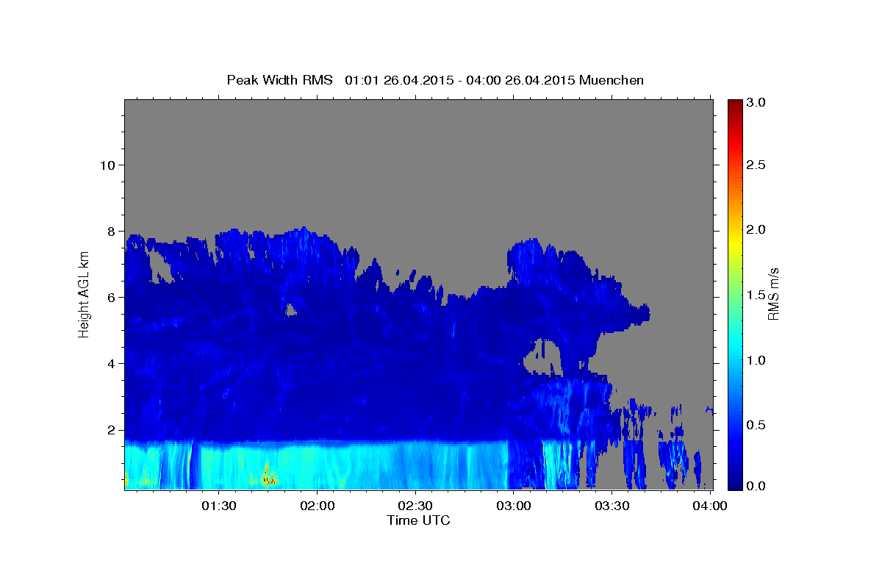This screenshot has width=882, height=588.
Task: Click the 'Muenchen' station name in title
Action: tap(612, 80)
